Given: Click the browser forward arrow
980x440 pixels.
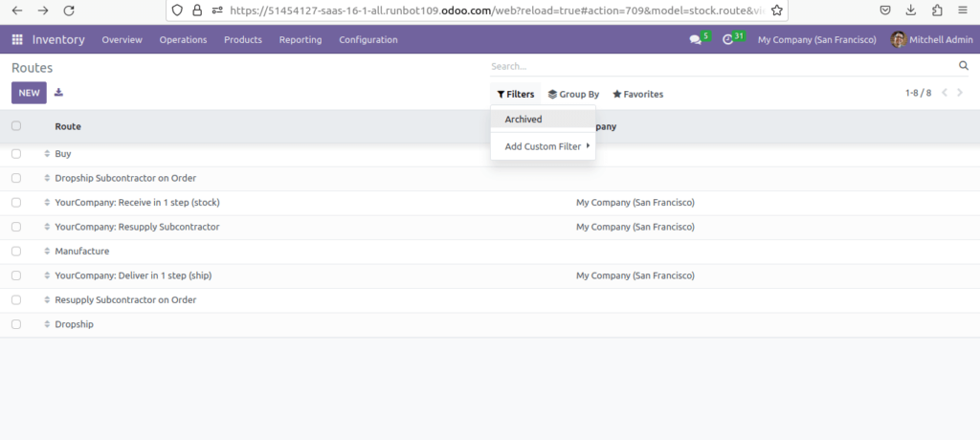Looking at the screenshot, I should coord(42,10).
